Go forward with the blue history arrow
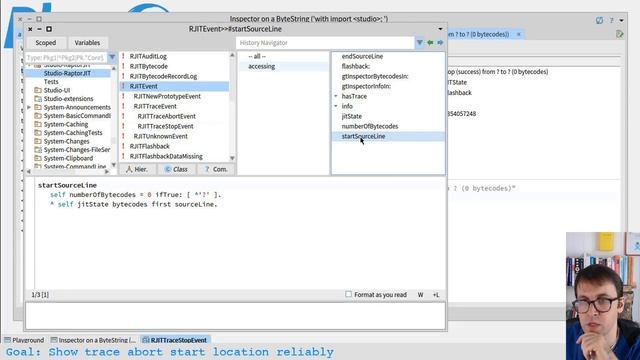This screenshot has height=360, width=640. coord(440,42)
